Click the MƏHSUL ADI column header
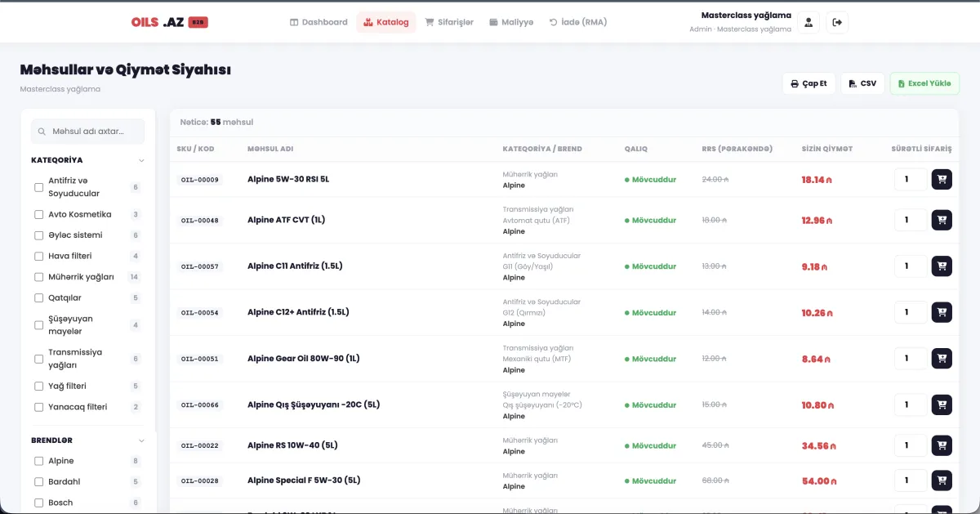 pyautogui.click(x=270, y=149)
